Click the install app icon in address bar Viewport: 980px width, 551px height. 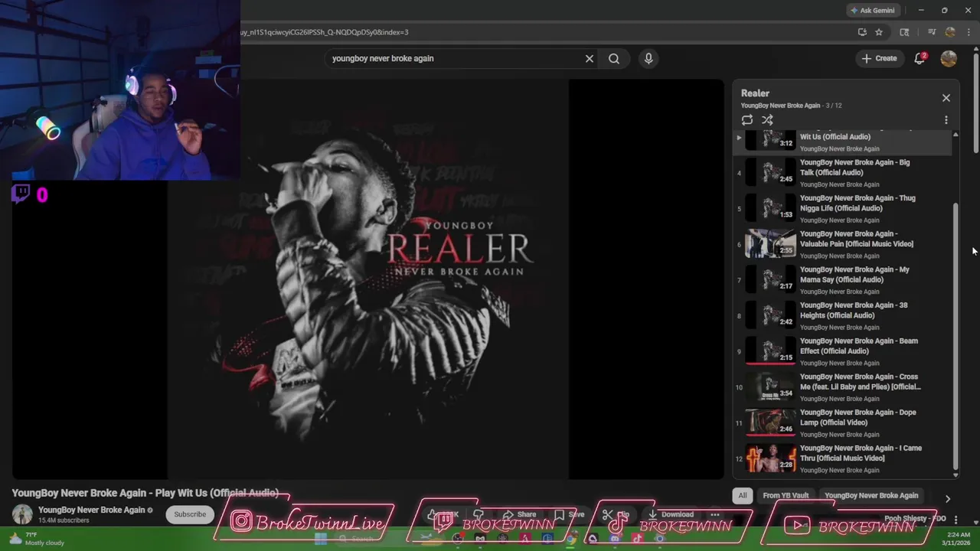click(862, 32)
